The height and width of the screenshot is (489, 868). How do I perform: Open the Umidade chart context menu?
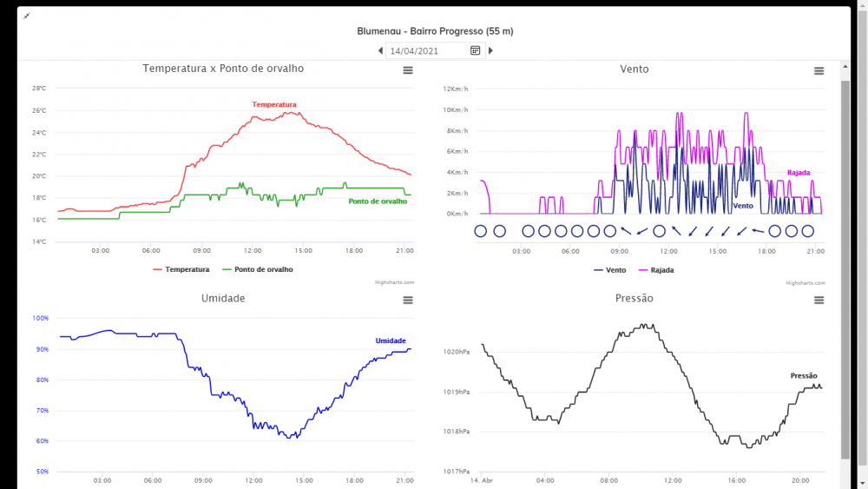[408, 300]
